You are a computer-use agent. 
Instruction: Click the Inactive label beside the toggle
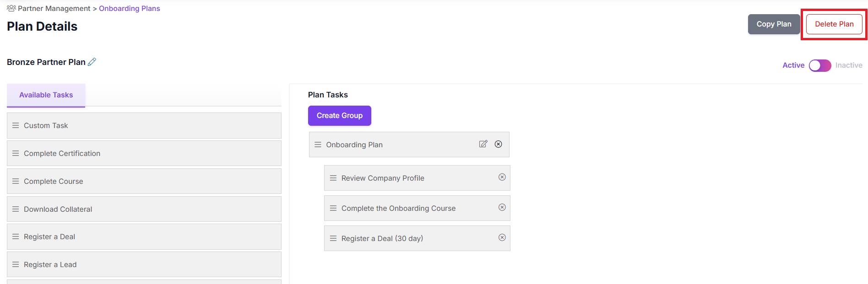point(849,65)
